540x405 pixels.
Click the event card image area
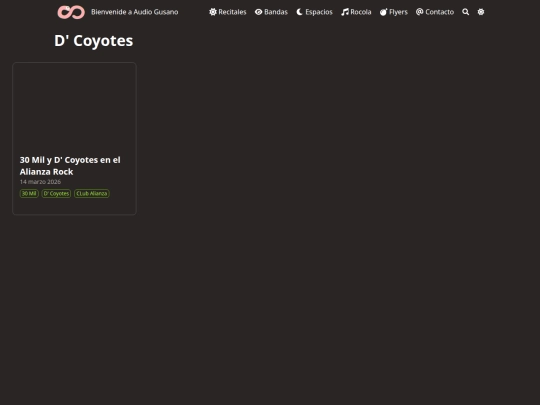click(74, 107)
